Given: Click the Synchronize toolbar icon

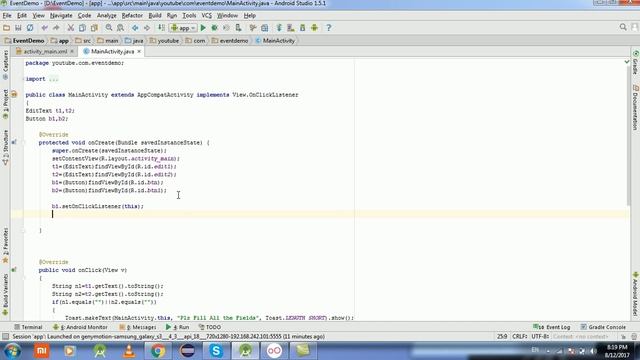Looking at the screenshot, I should coord(30,28).
